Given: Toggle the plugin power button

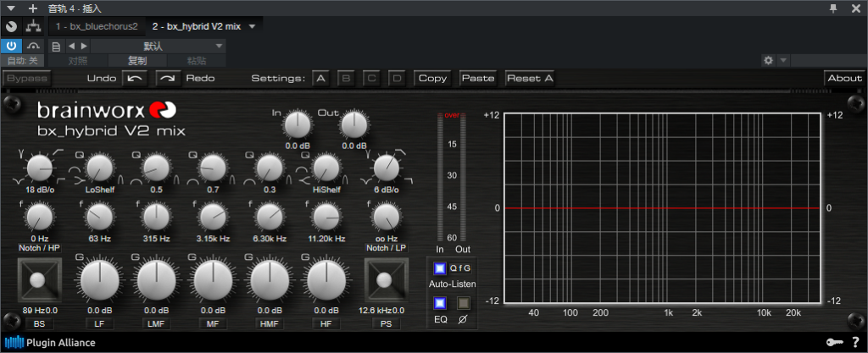Looking at the screenshot, I should [11, 46].
